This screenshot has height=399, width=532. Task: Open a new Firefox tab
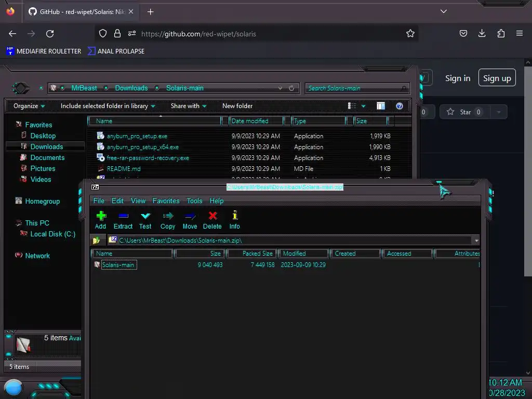[150, 12]
